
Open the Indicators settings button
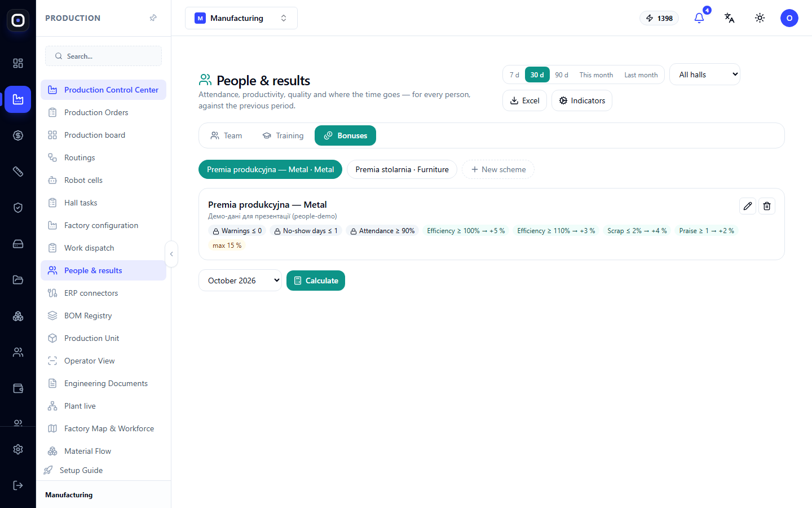[582, 100]
